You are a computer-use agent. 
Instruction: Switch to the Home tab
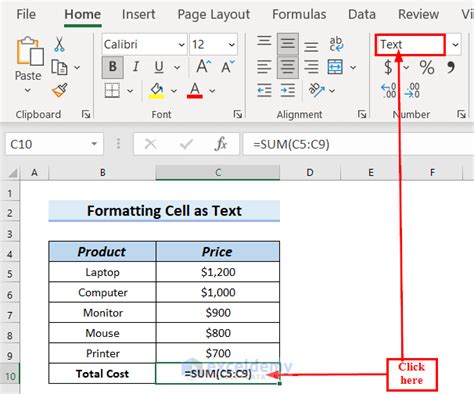[83, 14]
